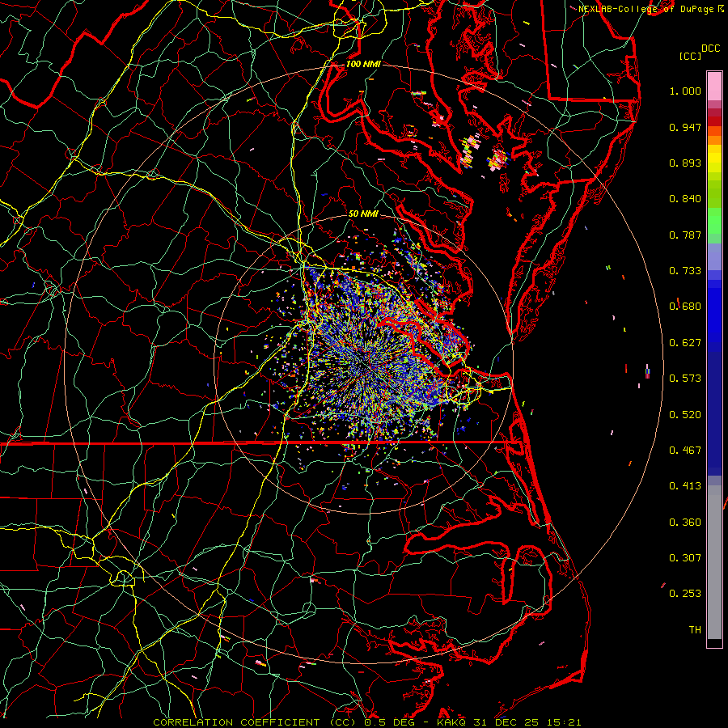Click the 31 DEC 25 date text
Screen dimensions: 728x728
(506, 722)
